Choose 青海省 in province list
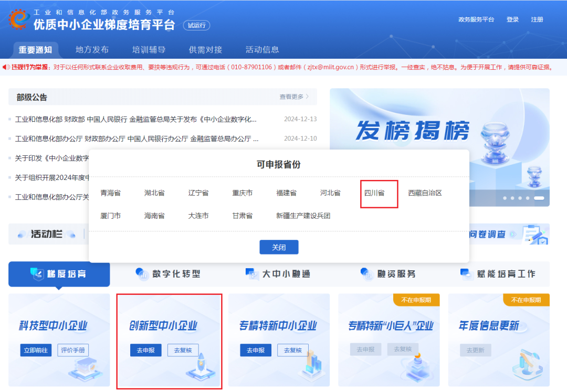Image resolution: width=567 pixels, height=392 pixels. (x=110, y=193)
